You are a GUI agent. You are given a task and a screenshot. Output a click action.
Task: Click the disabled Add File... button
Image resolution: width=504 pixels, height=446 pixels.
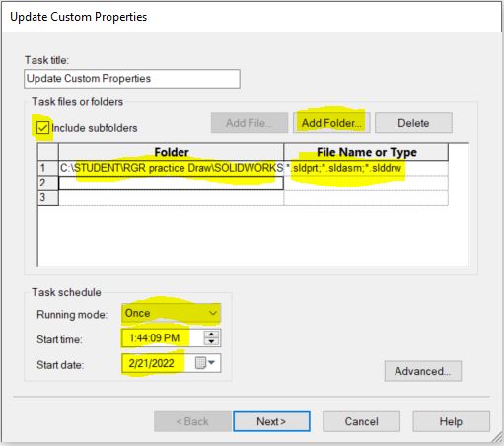[250, 123]
